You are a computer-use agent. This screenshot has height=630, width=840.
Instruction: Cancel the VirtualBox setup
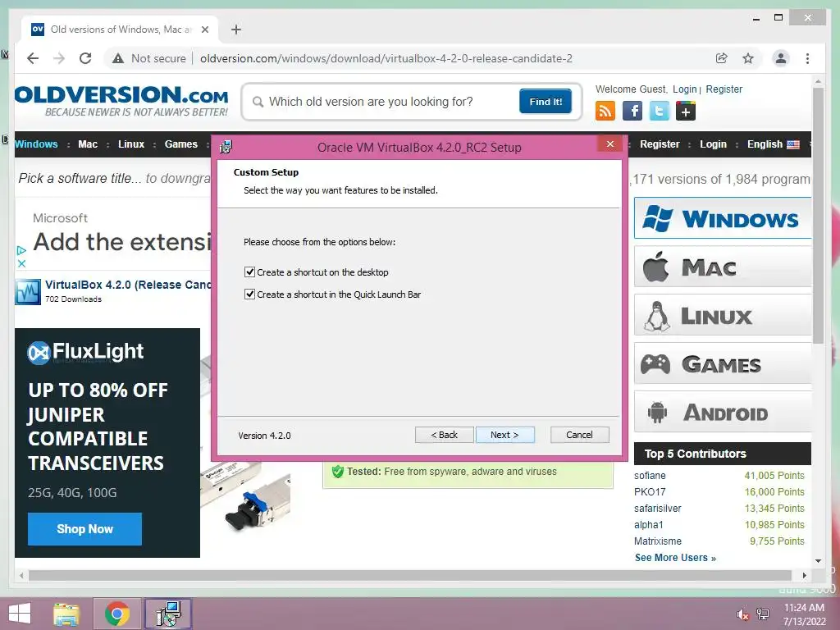pos(580,435)
